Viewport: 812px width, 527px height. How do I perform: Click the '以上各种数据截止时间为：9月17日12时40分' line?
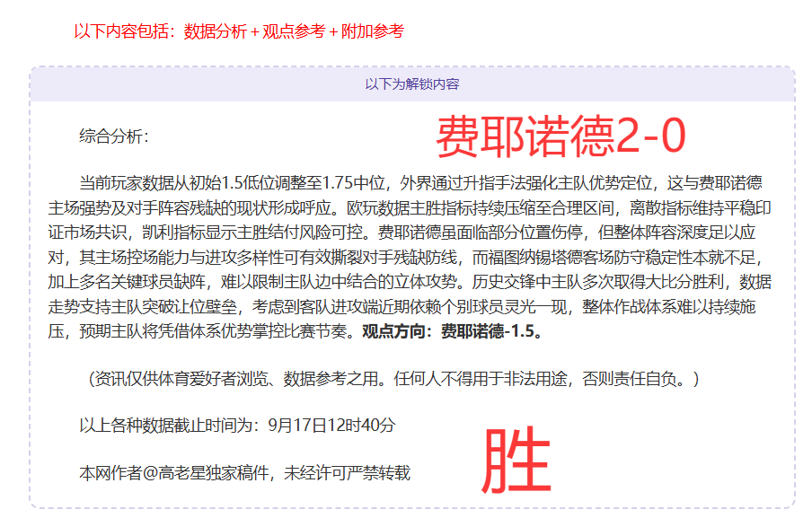tap(237, 425)
